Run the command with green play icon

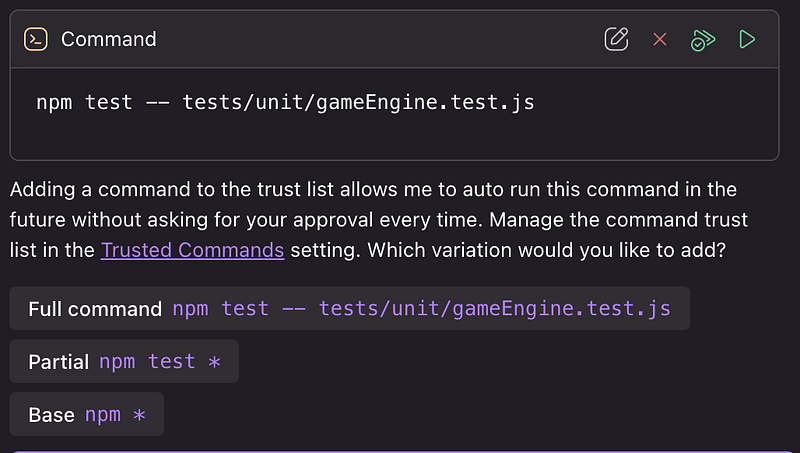click(747, 39)
